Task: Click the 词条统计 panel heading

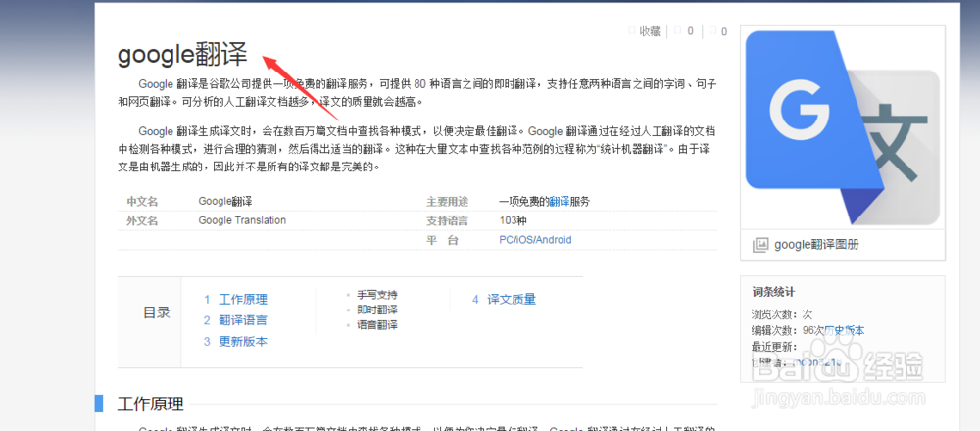Action: [773, 292]
